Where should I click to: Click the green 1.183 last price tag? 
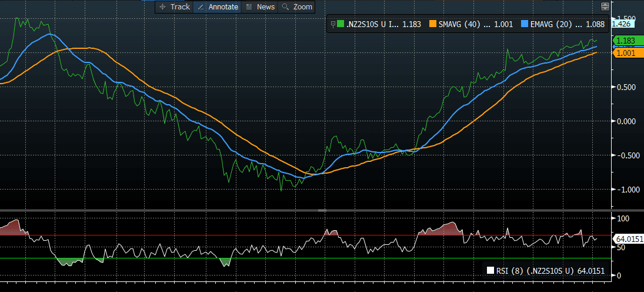625,41
